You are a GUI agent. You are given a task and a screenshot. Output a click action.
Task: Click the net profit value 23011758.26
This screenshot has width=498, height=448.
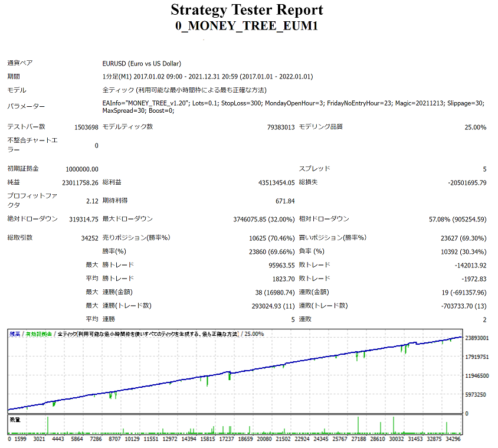pyautogui.click(x=80, y=183)
